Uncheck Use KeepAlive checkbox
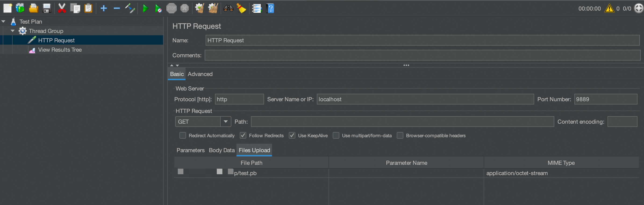This screenshot has width=644, height=205. tap(292, 135)
